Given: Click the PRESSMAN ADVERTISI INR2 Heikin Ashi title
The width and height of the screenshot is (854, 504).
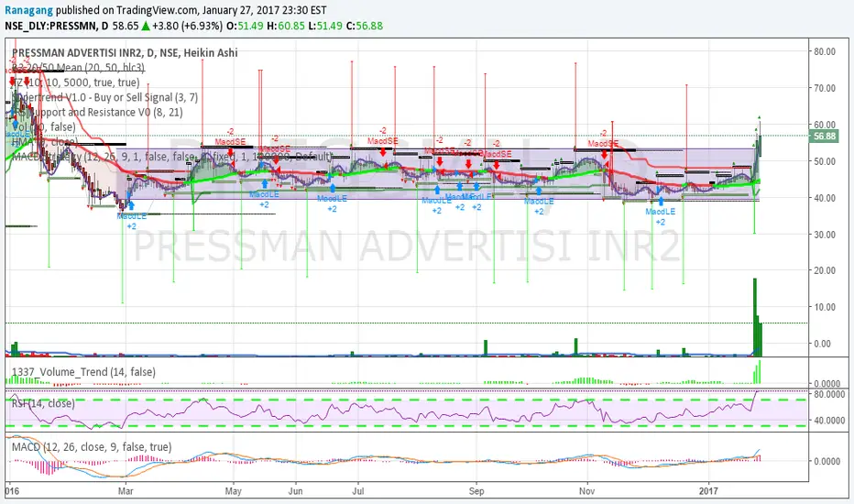Looking at the screenshot, I should (x=125, y=53).
